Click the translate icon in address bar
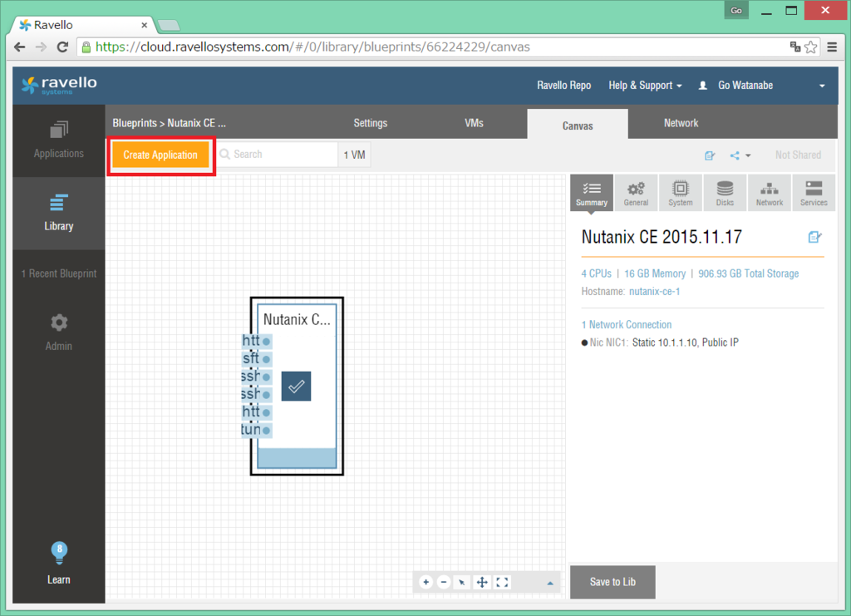 pyautogui.click(x=795, y=47)
